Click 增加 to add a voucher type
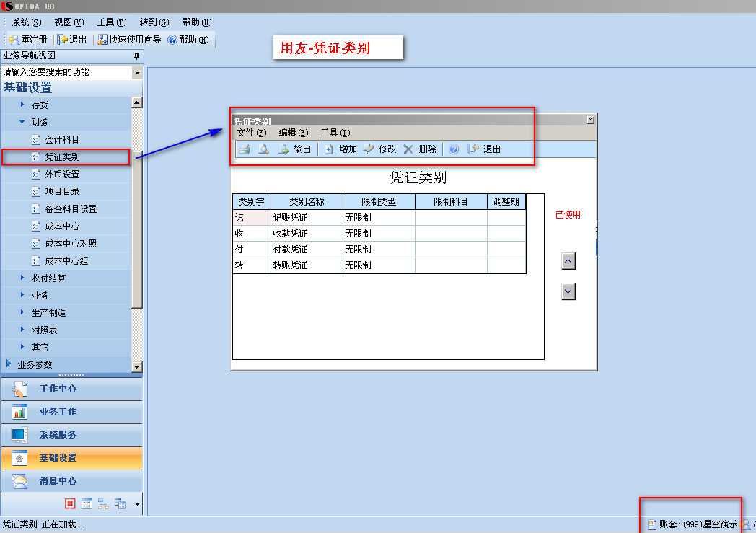Image resolution: width=756 pixels, height=533 pixels. 340,149
